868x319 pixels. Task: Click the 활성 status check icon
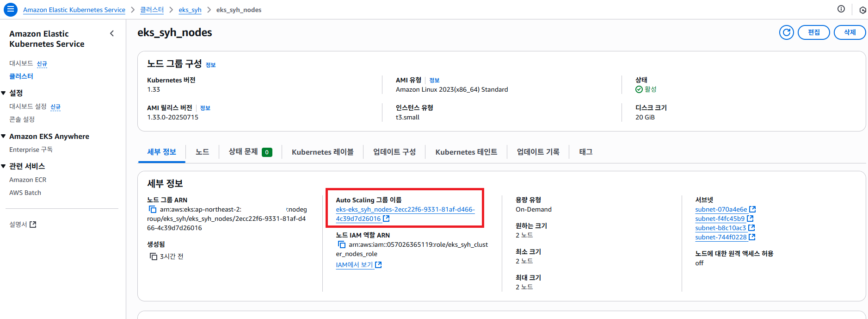click(639, 89)
